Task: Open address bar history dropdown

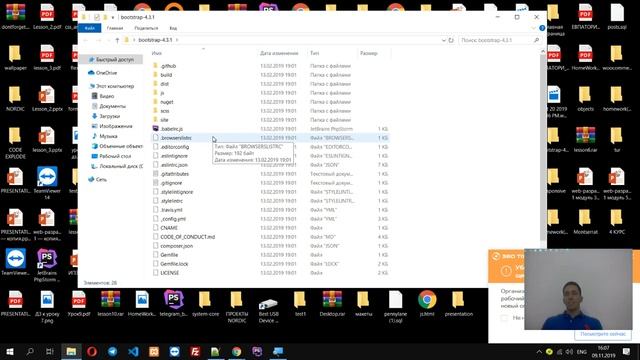Action: pos(443,40)
